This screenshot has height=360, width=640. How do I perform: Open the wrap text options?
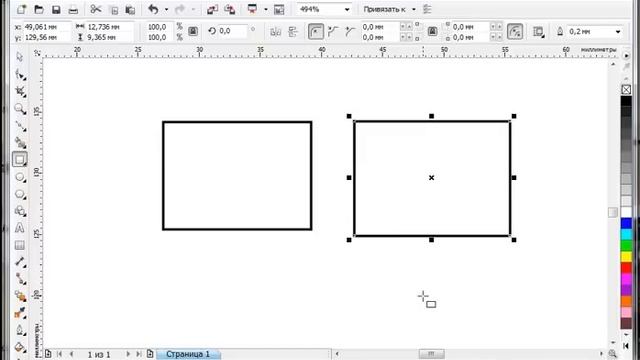click(x=539, y=32)
